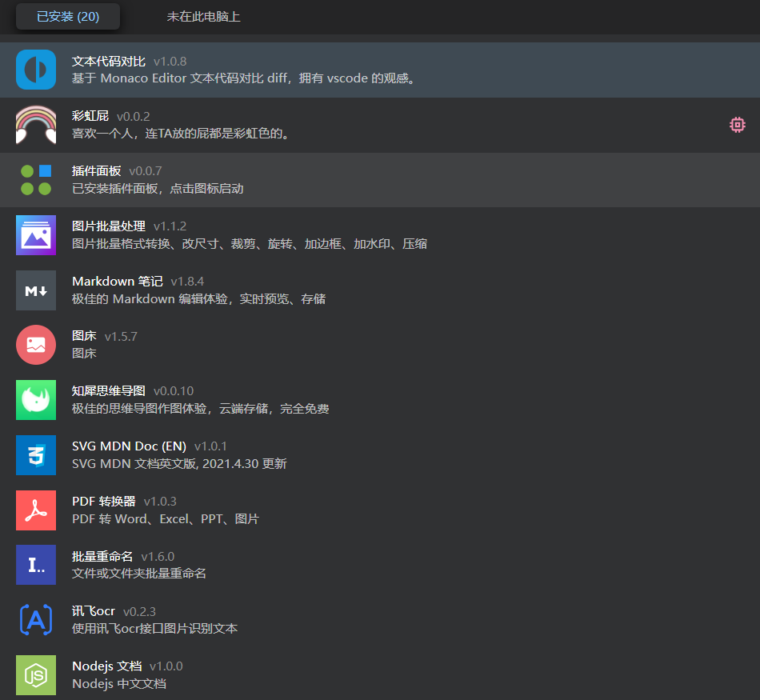
Task: Click version v1.6.0 of 批量重命名
Action: click(158, 557)
